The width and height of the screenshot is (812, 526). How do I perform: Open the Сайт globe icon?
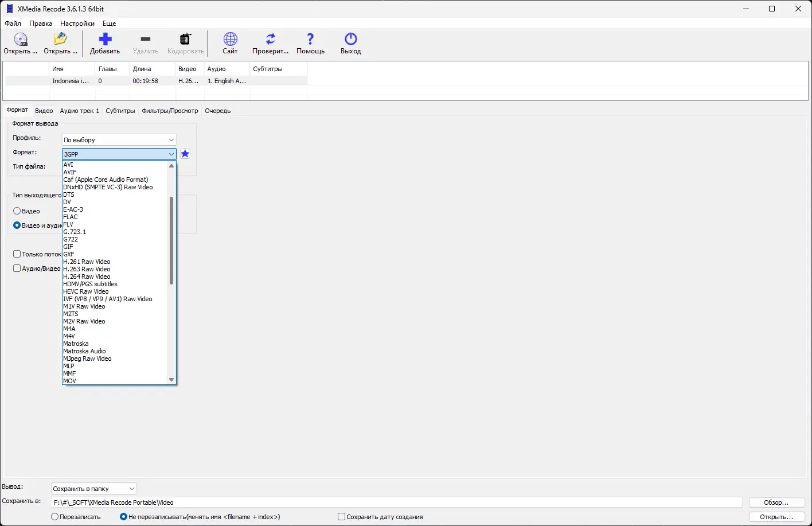coord(229,40)
